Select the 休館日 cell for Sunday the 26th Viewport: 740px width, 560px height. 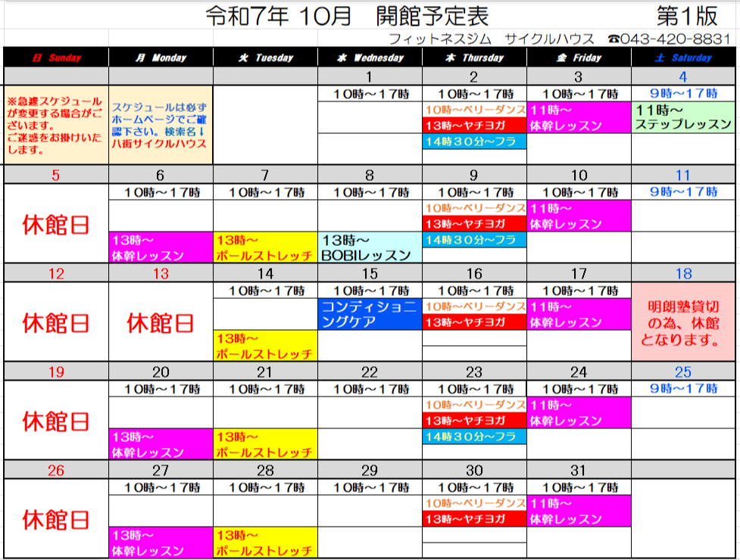56,519
